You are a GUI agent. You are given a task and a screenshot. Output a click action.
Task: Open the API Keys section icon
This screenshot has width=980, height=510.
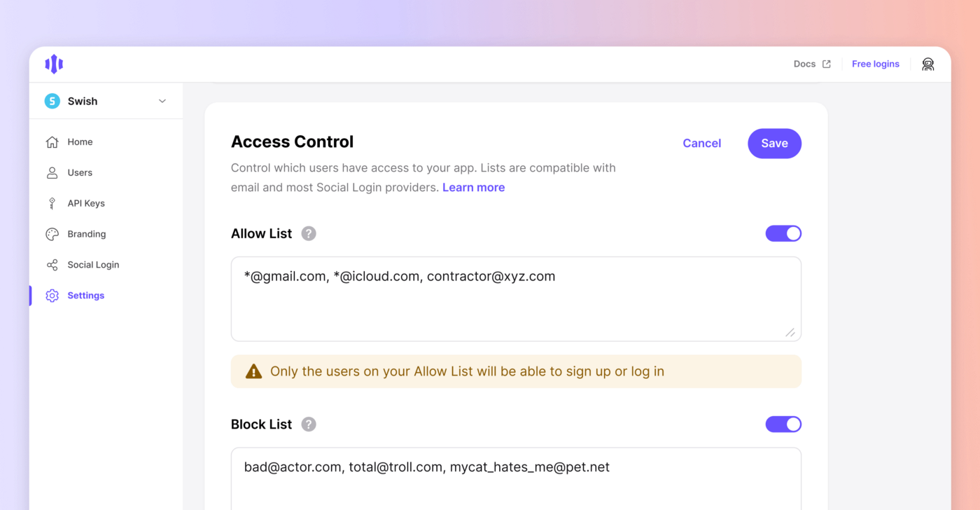coord(52,203)
